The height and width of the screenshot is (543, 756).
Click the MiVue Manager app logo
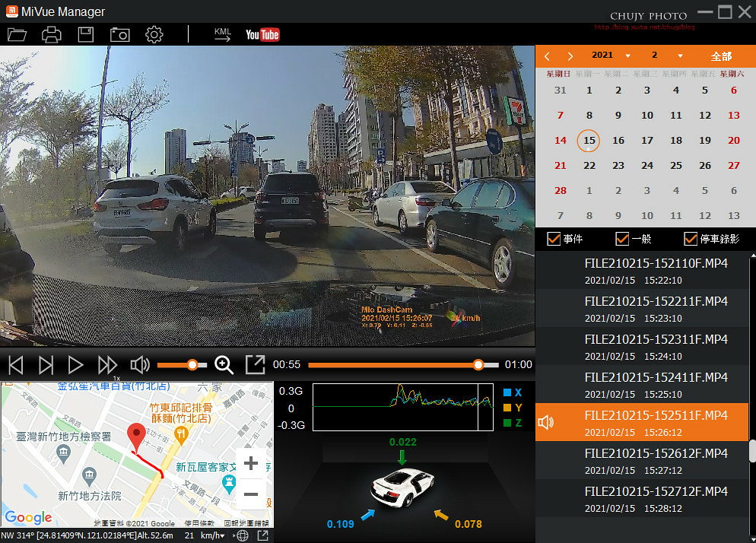pos(11,11)
